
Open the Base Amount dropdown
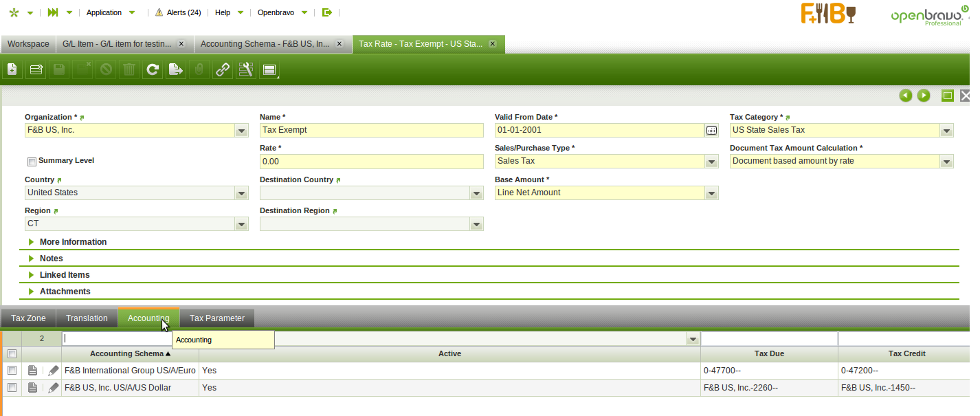click(711, 193)
